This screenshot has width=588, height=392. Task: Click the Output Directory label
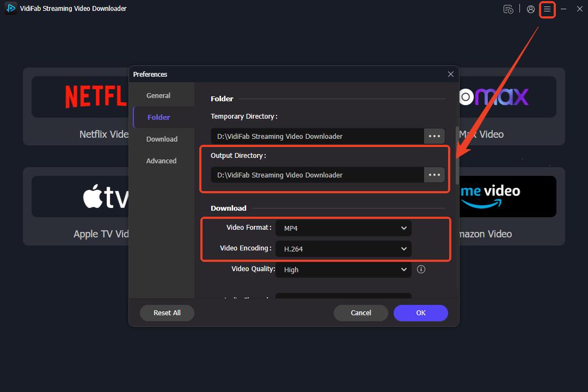[238, 155]
